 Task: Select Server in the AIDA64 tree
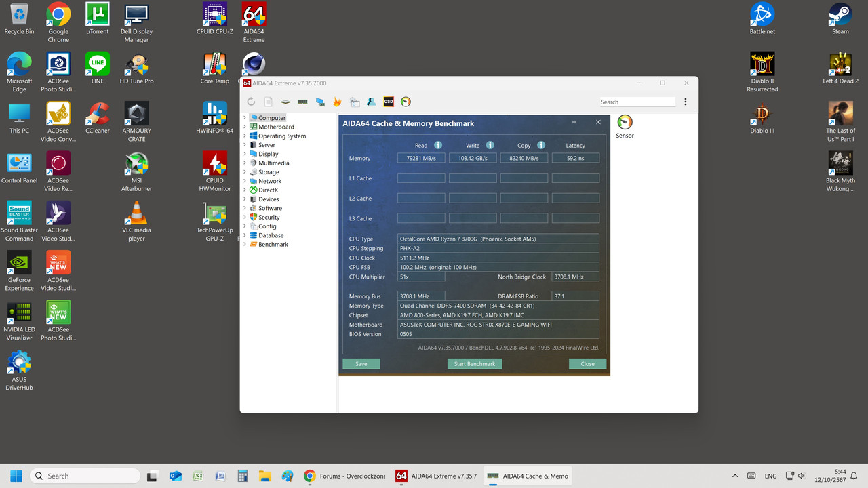[267, 145]
